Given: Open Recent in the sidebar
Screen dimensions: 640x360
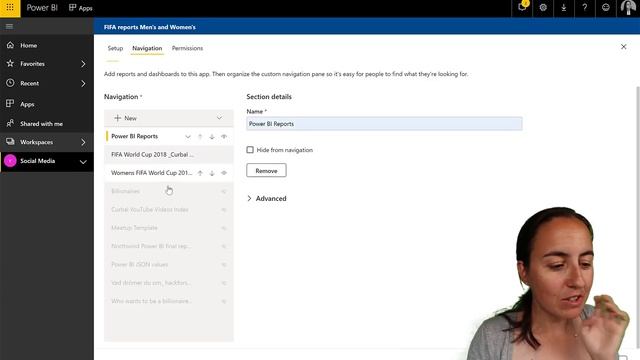Looking at the screenshot, I should pos(29,83).
